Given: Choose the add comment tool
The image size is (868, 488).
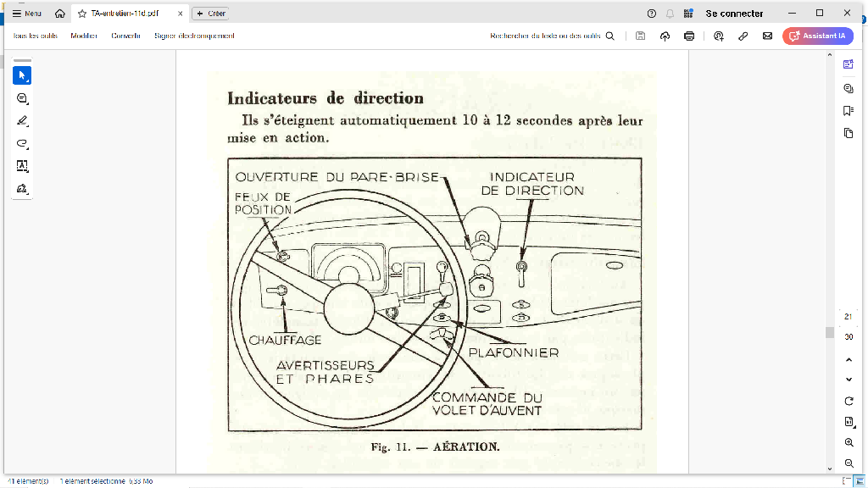Looking at the screenshot, I should (22, 98).
